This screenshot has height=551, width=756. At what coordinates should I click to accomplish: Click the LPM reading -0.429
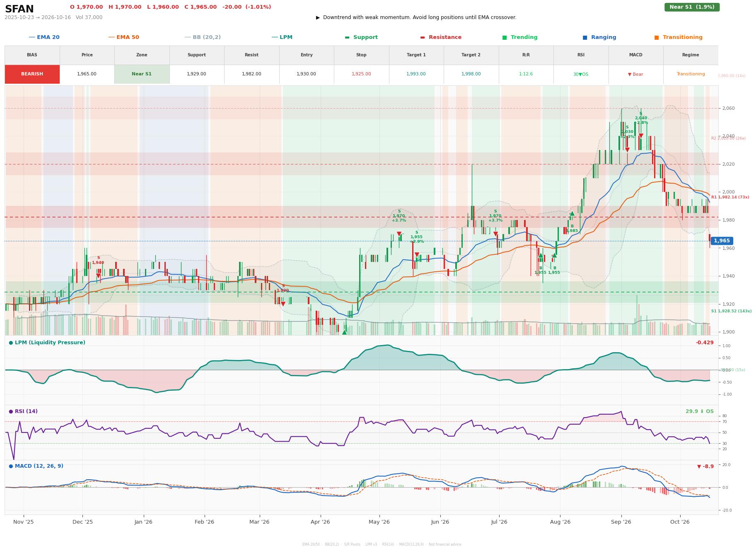click(705, 343)
